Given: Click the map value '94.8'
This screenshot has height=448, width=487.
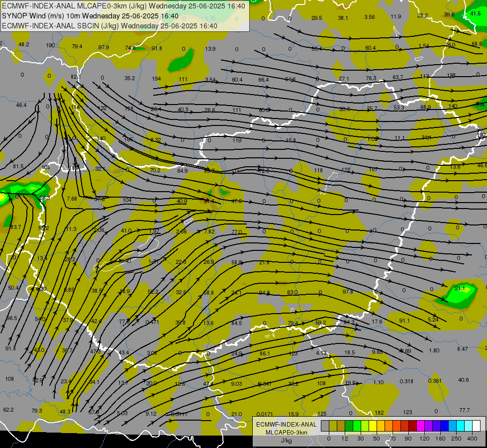Looking at the screenshot, I should click(x=264, y=293).
